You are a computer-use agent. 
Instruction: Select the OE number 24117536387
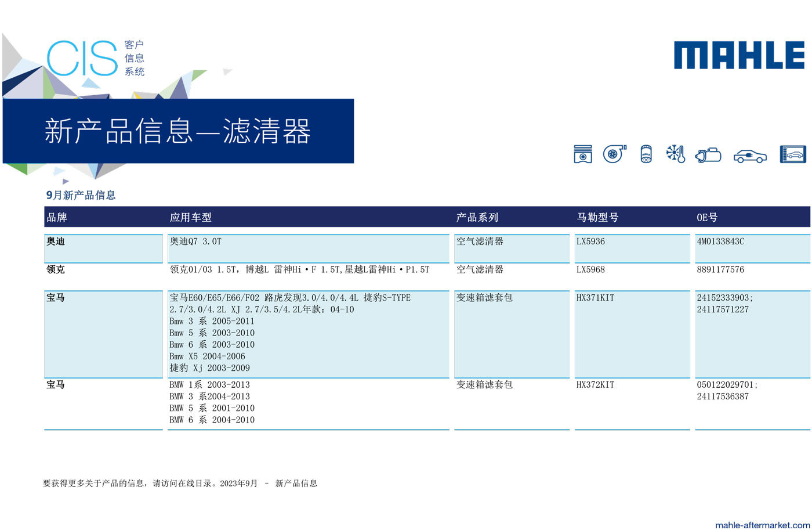click(723, 396)
